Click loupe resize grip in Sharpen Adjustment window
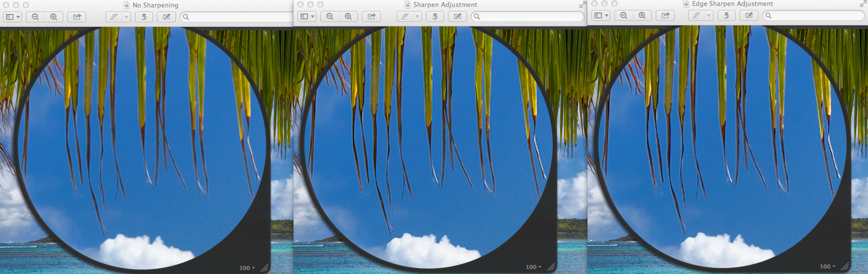The width and height of the screenshot is (868, 274). point(551,267)
